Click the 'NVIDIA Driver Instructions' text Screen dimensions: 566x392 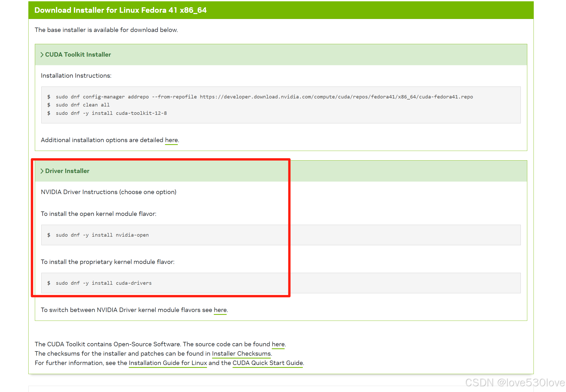[108, 192]
